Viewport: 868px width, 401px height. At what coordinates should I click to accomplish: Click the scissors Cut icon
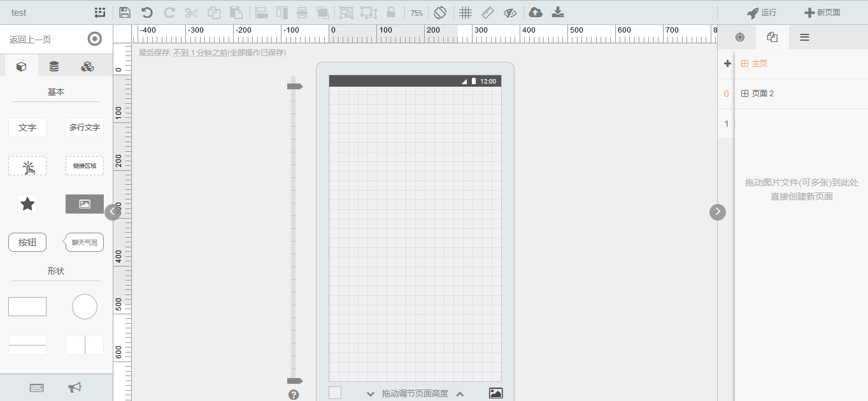click(x=191, y=13)
